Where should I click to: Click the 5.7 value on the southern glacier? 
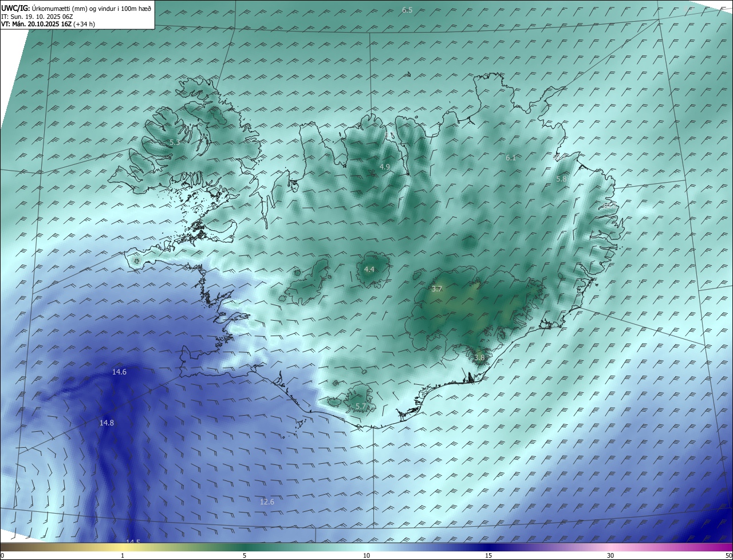[361, 406]
